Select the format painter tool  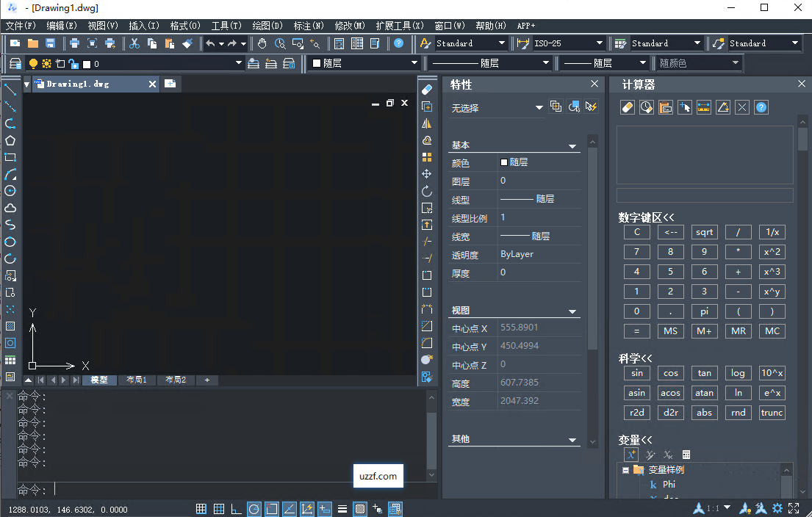(x=187, y=44)
